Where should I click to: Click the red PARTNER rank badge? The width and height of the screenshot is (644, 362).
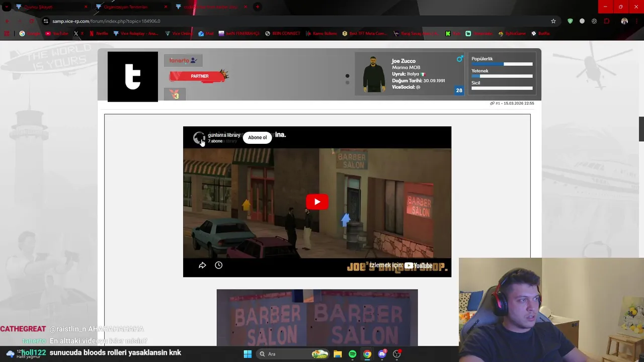(x=199, y=76)
